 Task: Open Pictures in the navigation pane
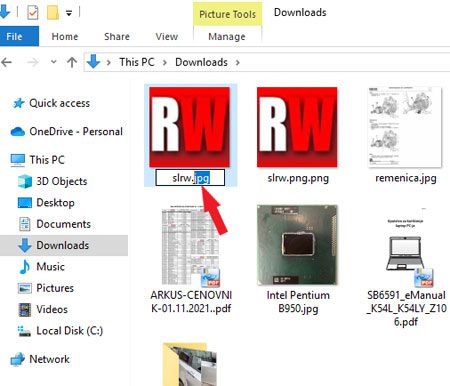(55, 288)
